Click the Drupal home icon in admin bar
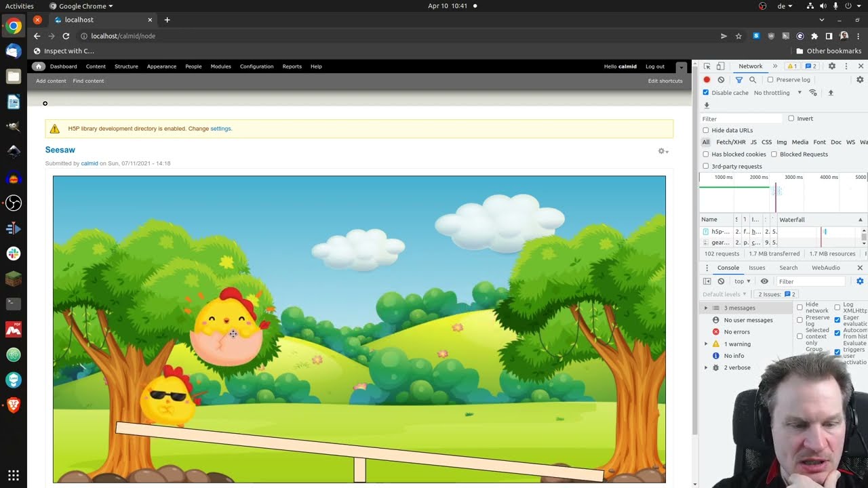This screenshot has height=488, width=868. (x=39, y=66)
